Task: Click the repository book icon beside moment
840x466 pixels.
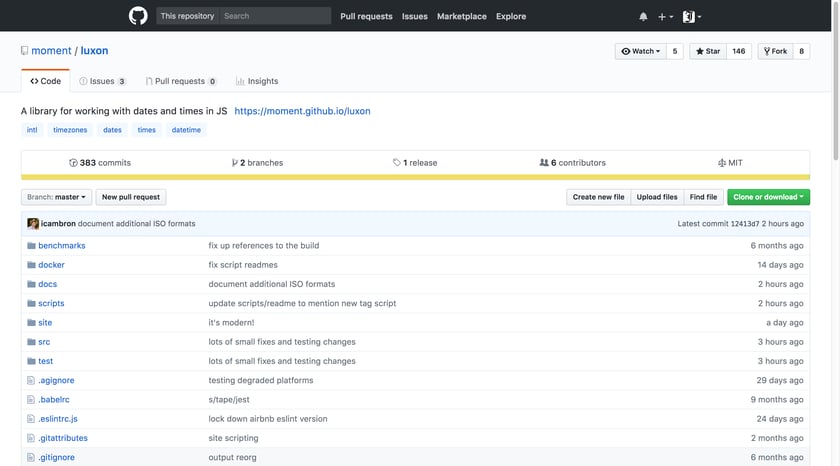Action: (x=24, y=50)
